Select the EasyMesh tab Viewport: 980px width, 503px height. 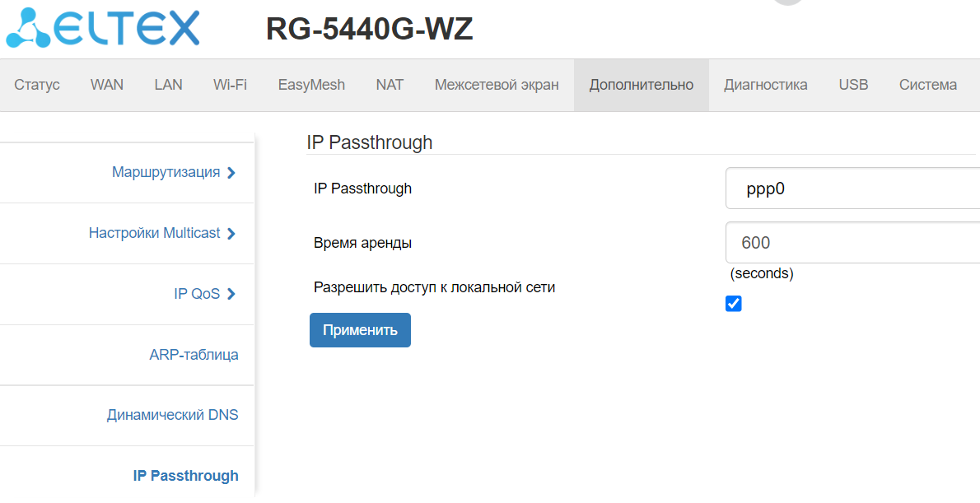click(x=311, y=85)
